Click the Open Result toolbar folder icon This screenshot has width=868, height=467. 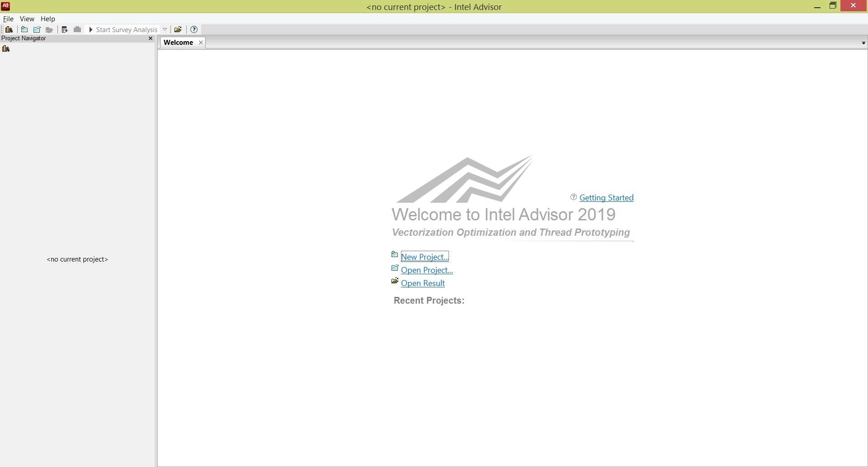tap(178, 29)
